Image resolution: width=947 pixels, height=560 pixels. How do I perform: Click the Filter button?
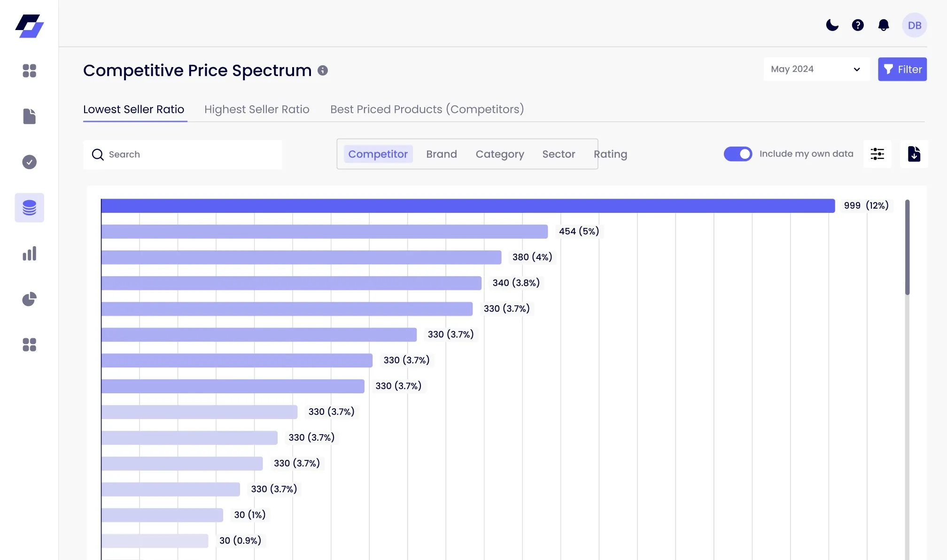click(x=902, y=70)
